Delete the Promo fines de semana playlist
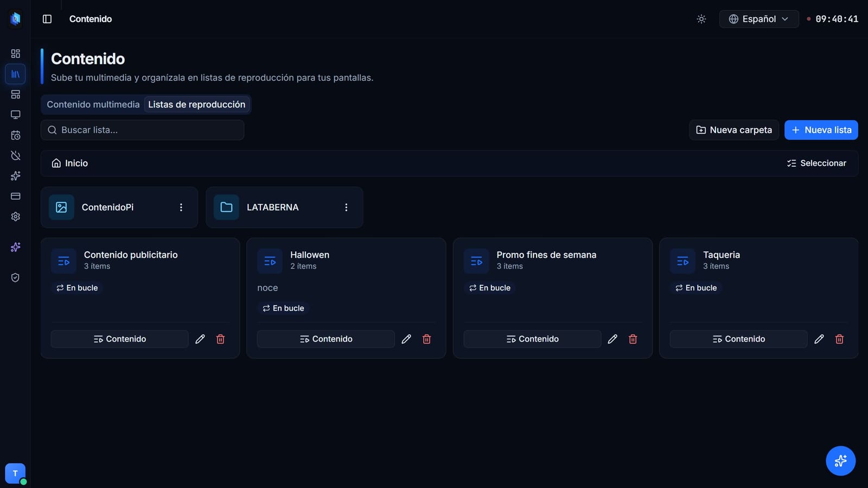868x488 pixels. pos(633,339)
